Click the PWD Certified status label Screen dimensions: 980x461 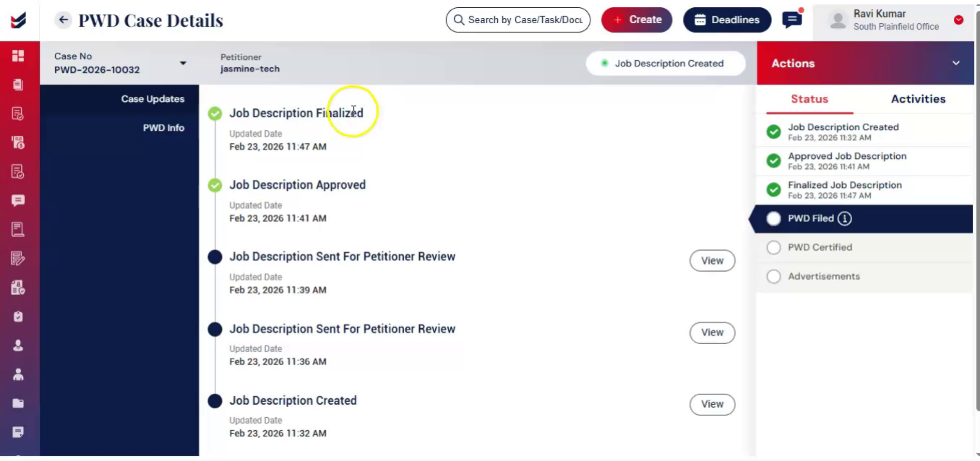pos(820,247)
